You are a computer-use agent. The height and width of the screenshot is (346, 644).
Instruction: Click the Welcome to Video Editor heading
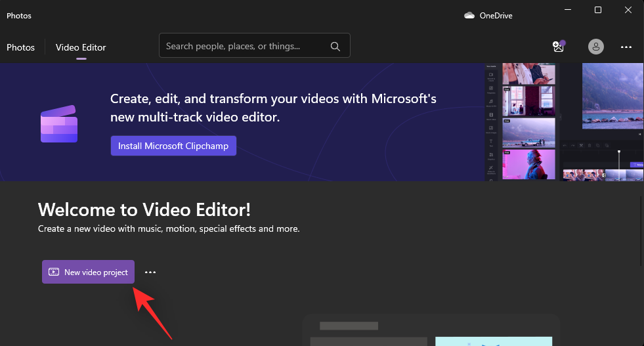tap(144, 209)
